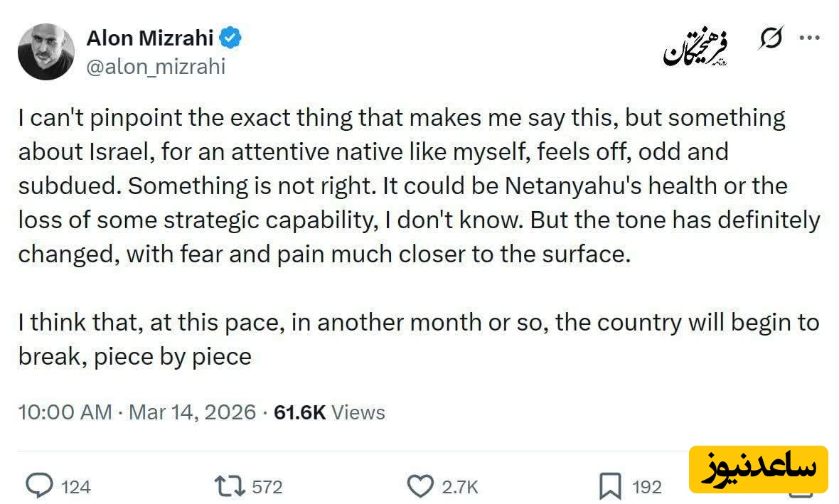839x504 pixels.
Task: Click the yellow Saednews logo badge
Action: pos(759,469)
